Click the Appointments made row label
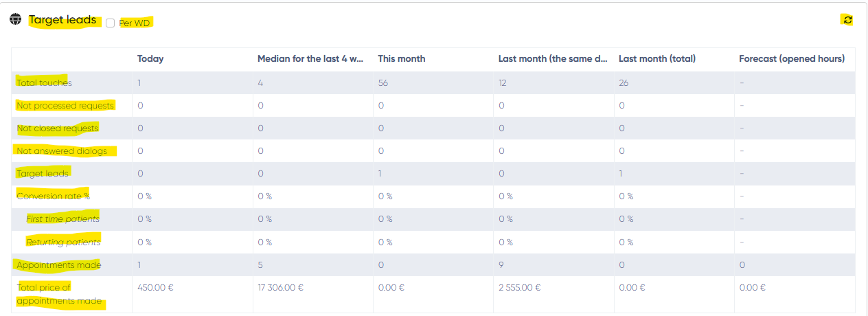 59,265
